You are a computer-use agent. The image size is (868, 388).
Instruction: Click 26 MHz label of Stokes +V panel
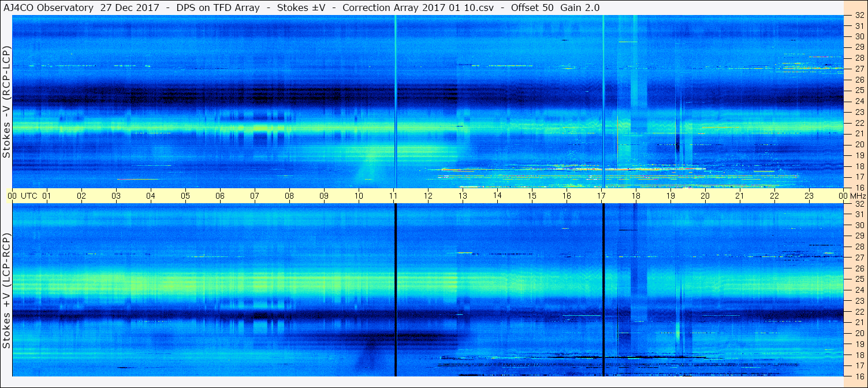point(859,268)
